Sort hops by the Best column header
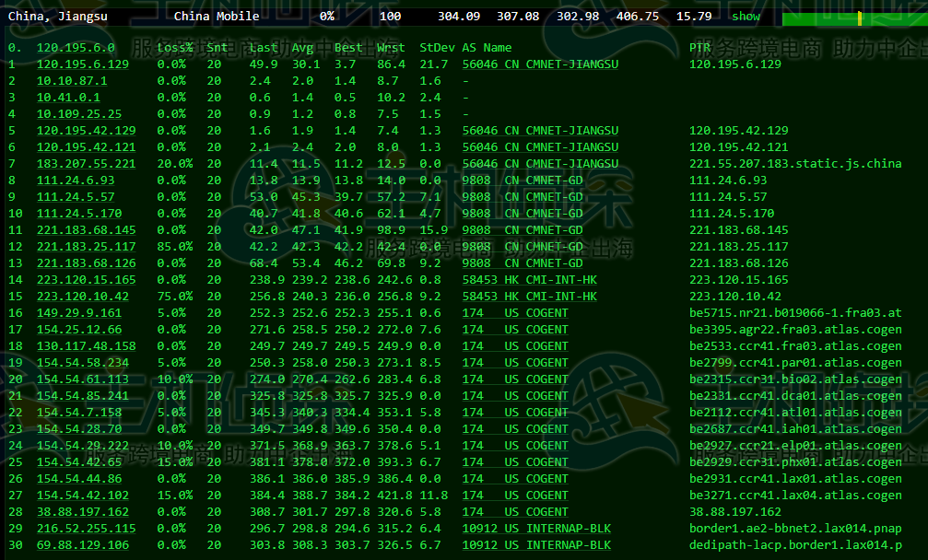 coord(346,47)
